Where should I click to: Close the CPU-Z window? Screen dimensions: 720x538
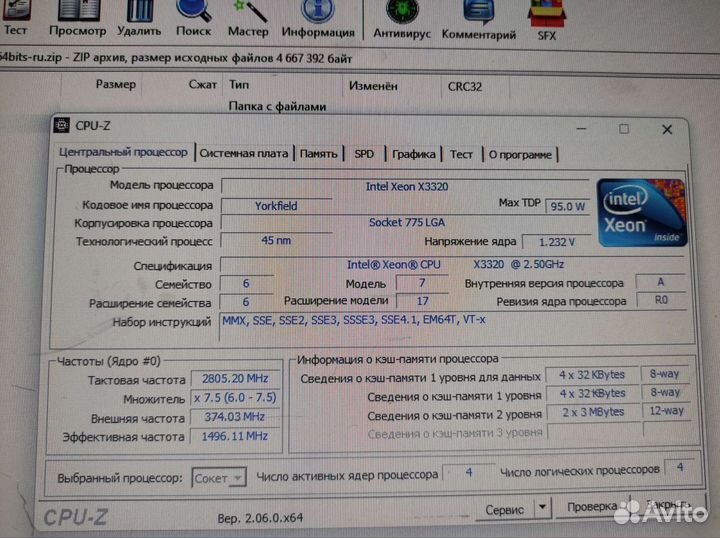[667, 129]
